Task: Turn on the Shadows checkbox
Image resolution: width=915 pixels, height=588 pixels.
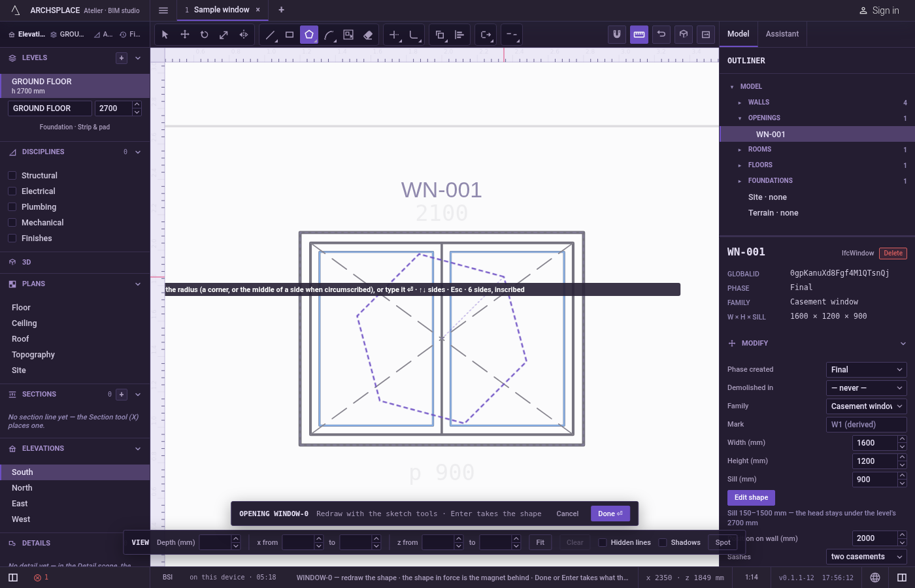Action: click(663, 542)
